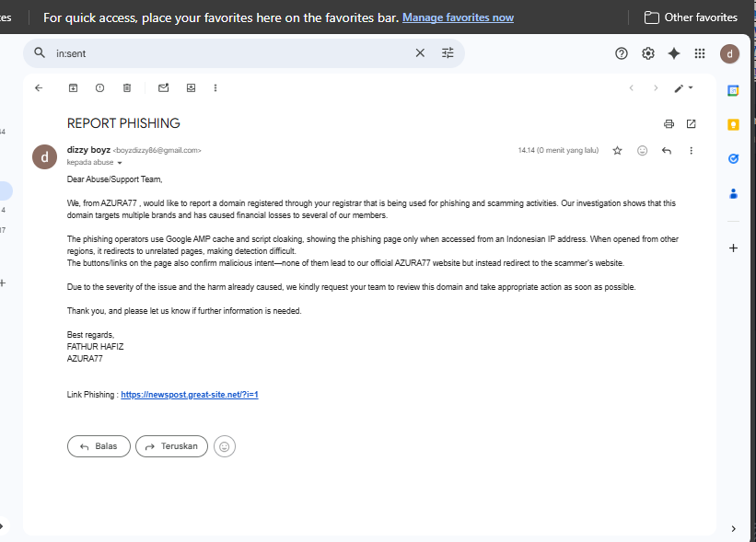Delete the REPORT PHISHING email
The image size is (756, 542).
coord(127,87)
